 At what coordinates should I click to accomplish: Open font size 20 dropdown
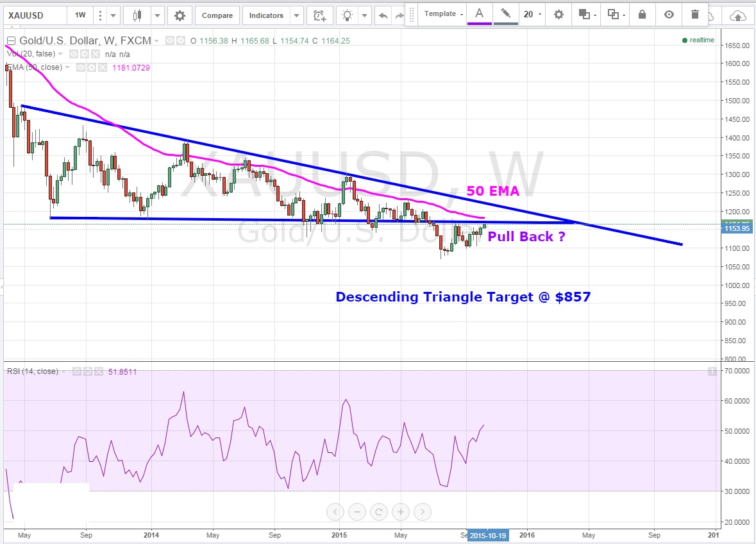532,14
